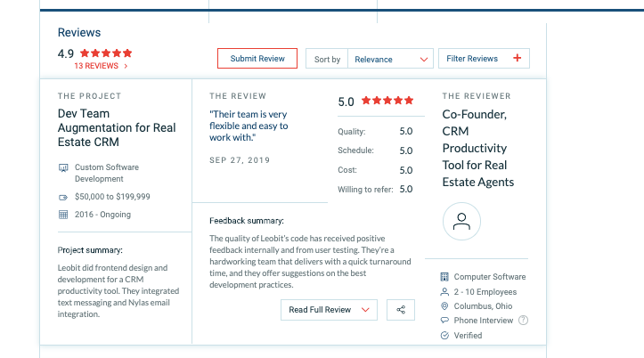Screen dimensions: 644x358
Task: Click the $50,000 to $199,999 budget text
Action: click(112, 197)
